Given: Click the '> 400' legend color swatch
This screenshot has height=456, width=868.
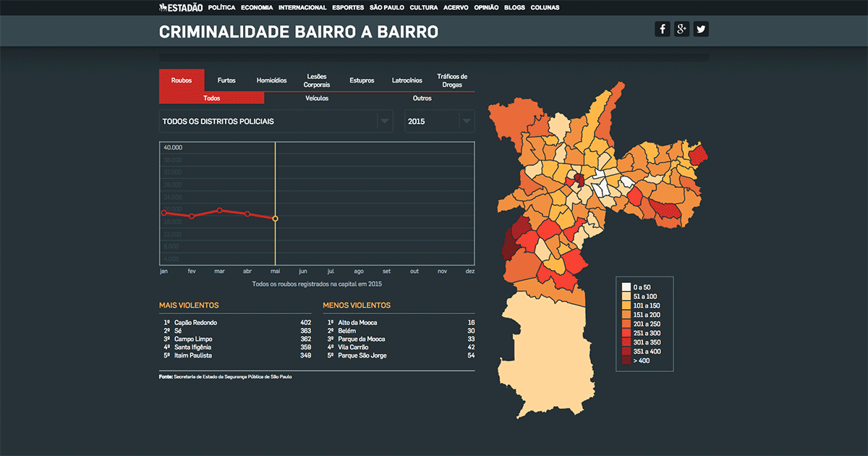Looking at the screenshot, I should point(626,360).
